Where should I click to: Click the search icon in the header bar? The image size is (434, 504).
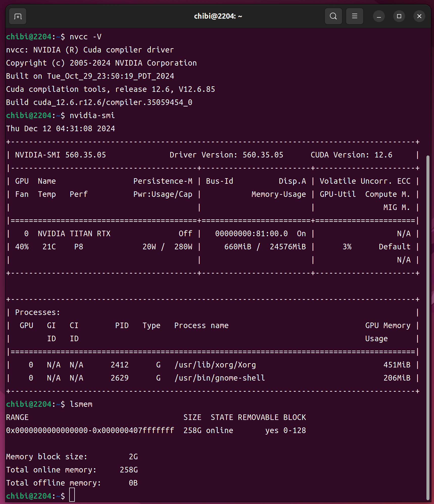(x=333, y=16)
